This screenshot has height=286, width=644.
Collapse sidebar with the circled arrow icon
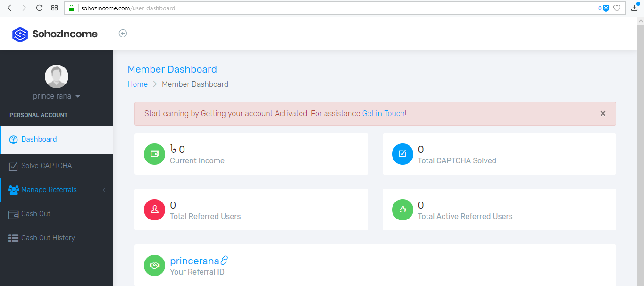pyautogui.click(x=123, y=33)
